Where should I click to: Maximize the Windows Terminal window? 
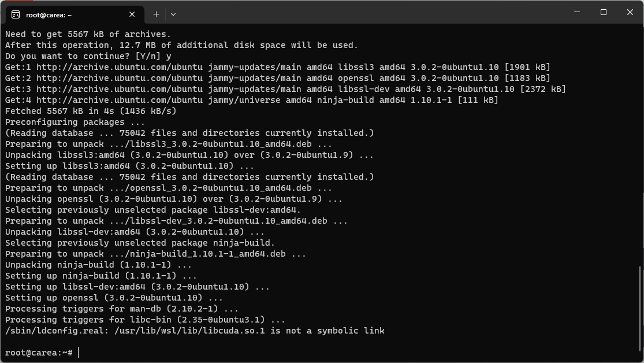tap(603, 12)
